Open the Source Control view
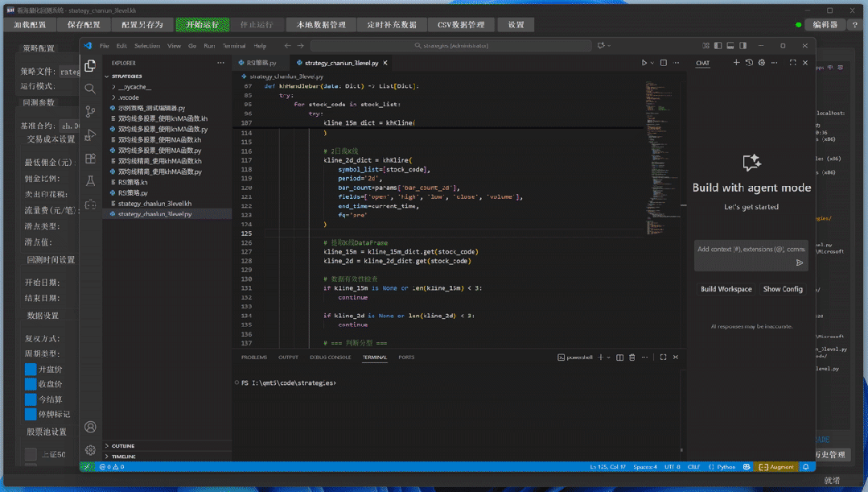Viewport: 868px width, 492px height. click(89, 112)
